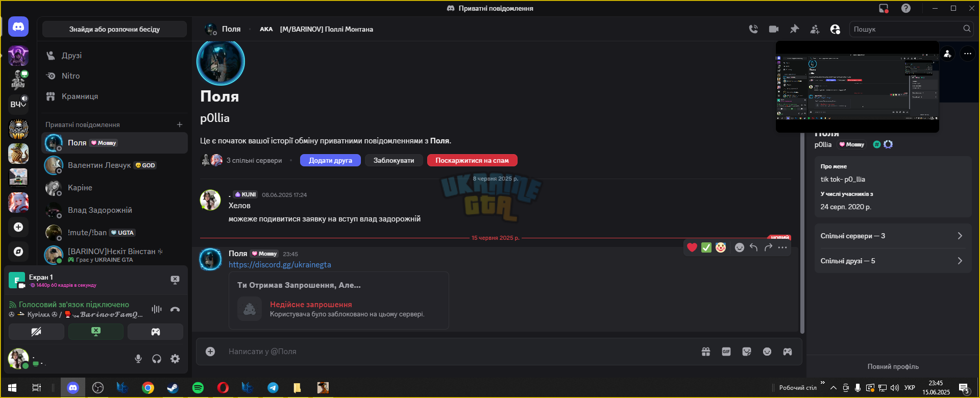The width and height of the screenshot is (980, 398).
Task: Open the Крамниця shop page
Action: tap(114, 96)
